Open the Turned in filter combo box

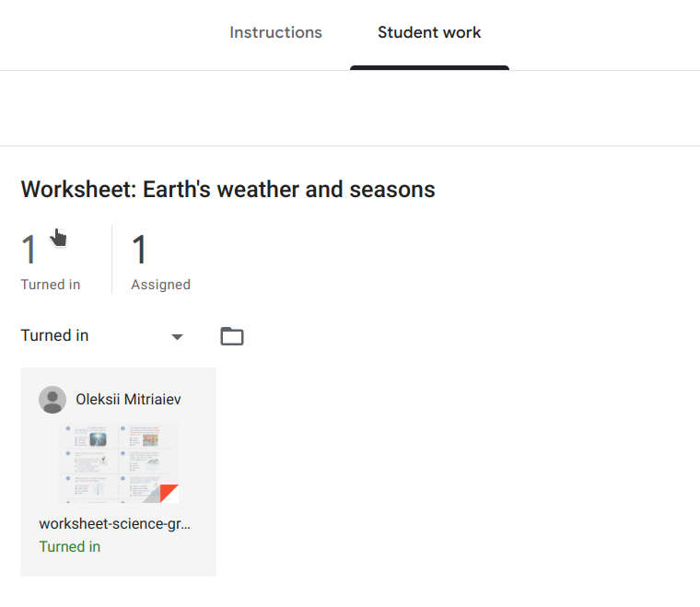102,335
